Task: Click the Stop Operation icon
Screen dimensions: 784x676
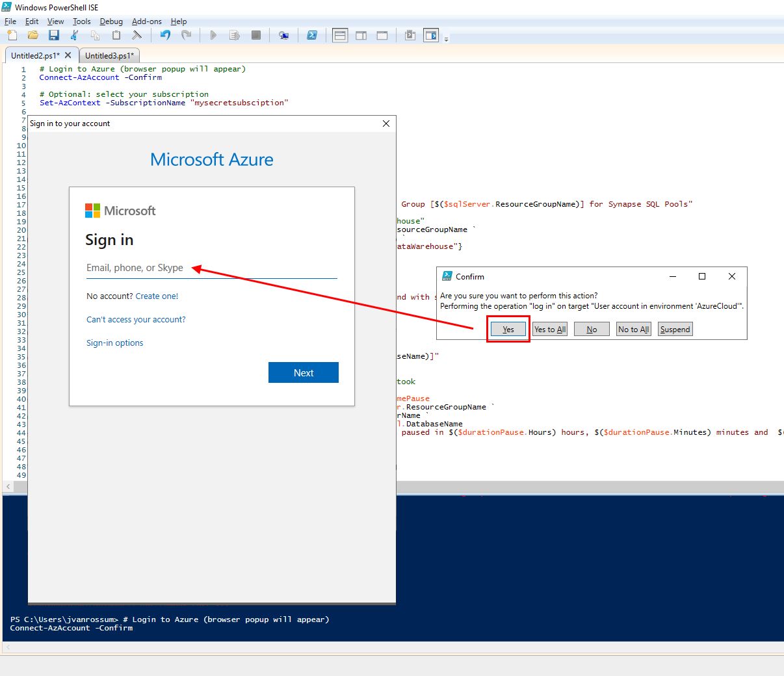Action: (256, 35)
